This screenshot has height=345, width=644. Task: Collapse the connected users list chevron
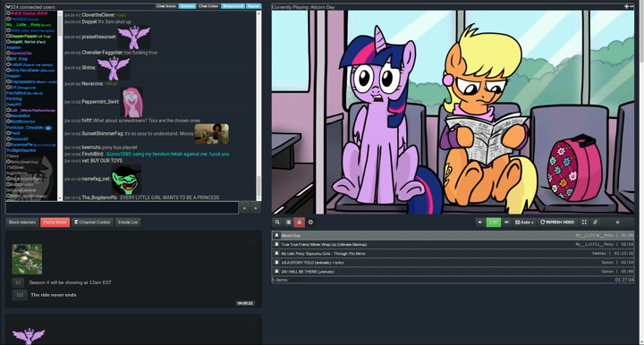click(x=8, y=7)
